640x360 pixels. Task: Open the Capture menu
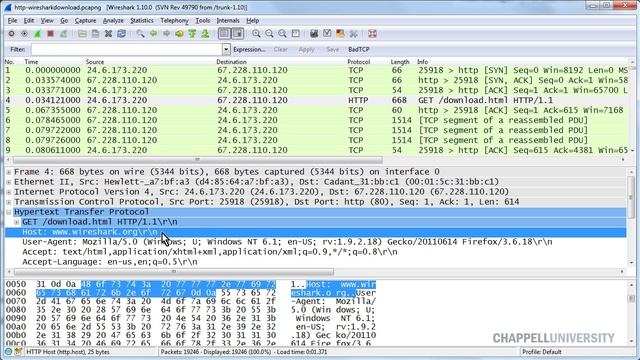click(85, 20)
